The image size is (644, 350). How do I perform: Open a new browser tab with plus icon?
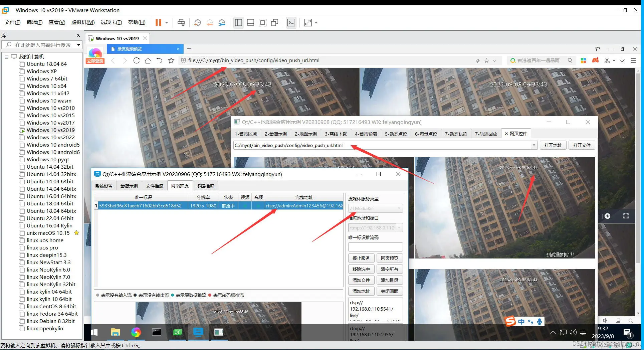[x=189, y=49]
